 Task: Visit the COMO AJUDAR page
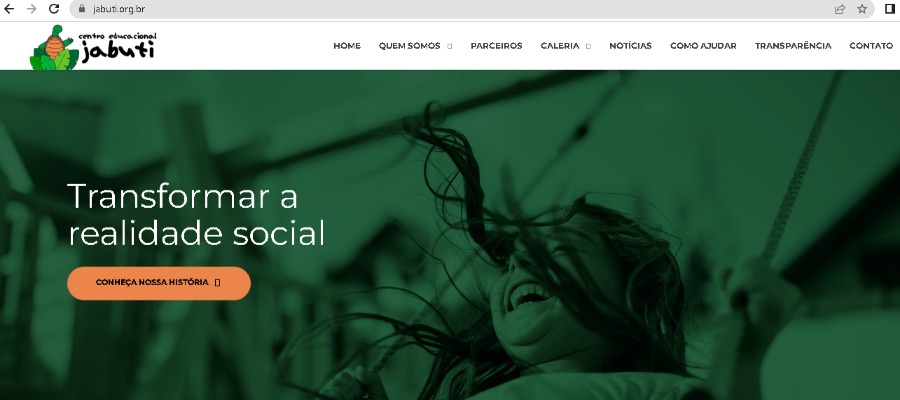click(703, 46)
